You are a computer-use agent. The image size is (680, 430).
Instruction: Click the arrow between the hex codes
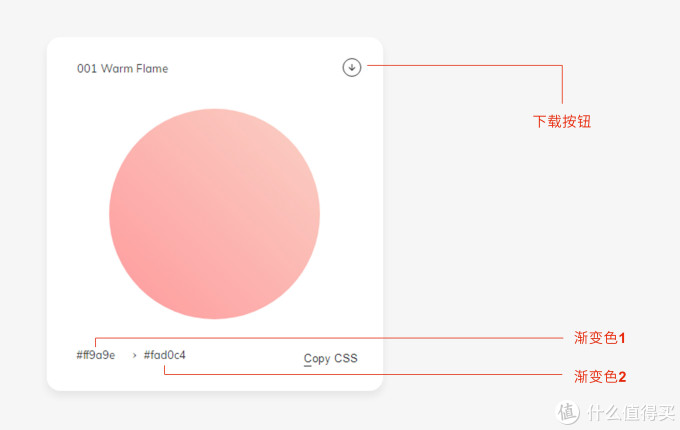coord(134,355)
